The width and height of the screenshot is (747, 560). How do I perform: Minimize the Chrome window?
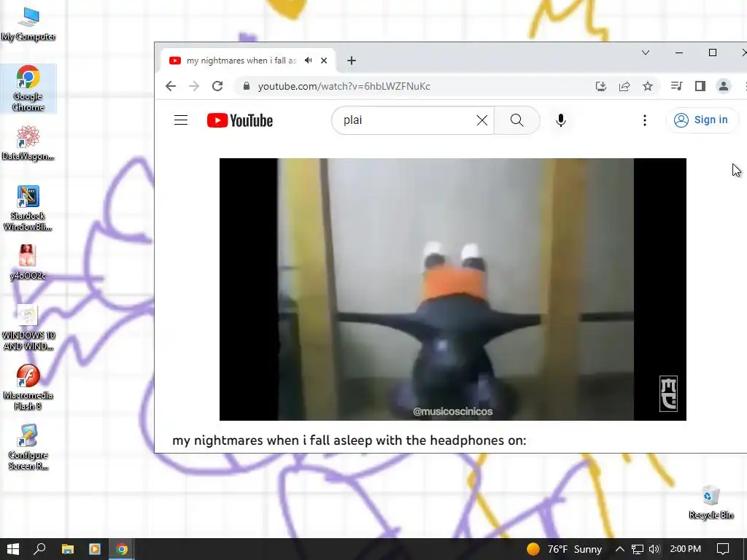coord(679,52)
